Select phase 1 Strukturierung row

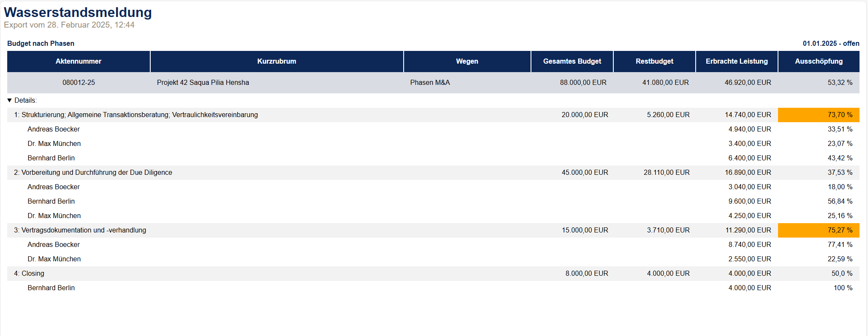[136, 115]
